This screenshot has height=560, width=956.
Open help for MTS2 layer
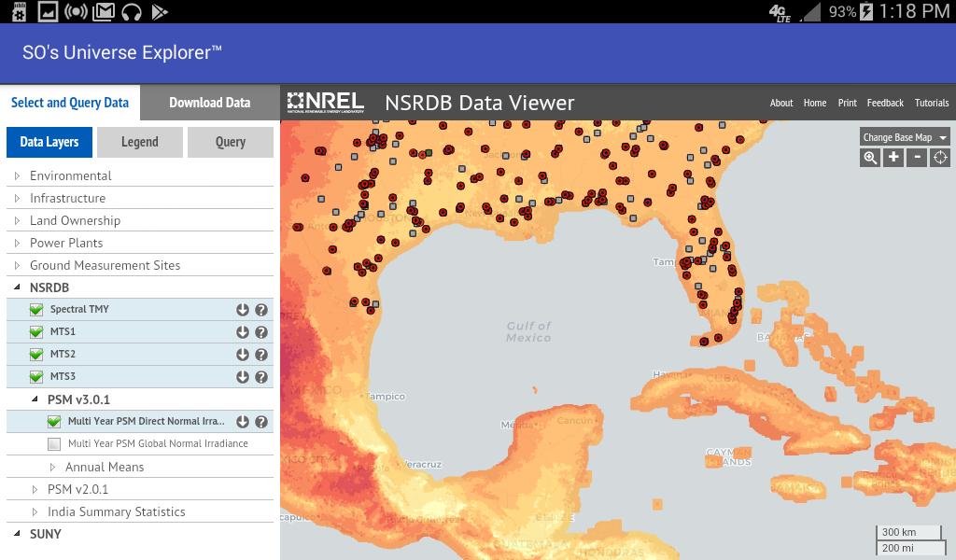(261, 355)
